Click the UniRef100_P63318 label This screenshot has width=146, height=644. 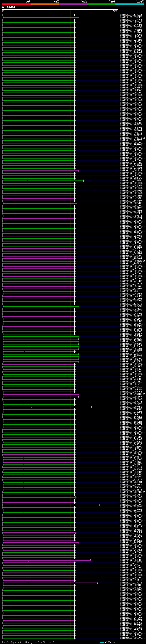pos(131,311)
